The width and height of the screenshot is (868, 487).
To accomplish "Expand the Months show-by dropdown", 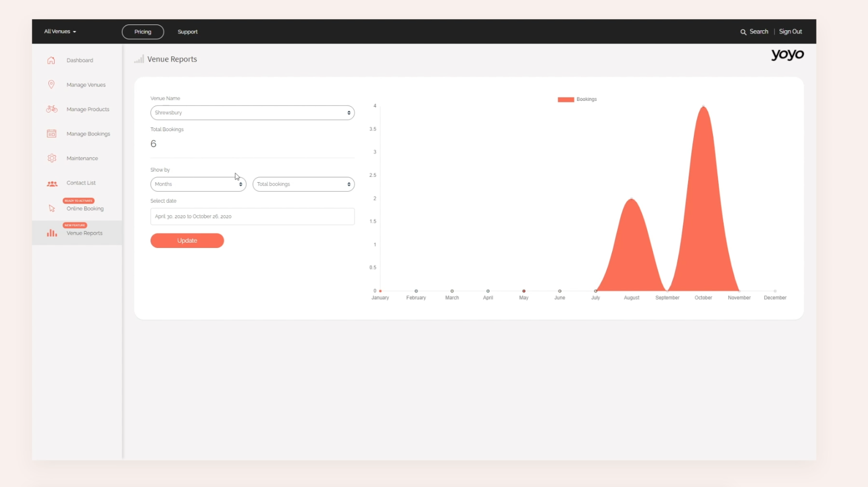I will [198, 184].
